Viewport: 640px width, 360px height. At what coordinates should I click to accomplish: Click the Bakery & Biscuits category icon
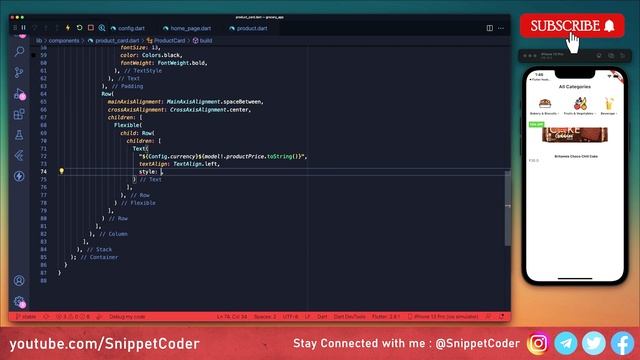coord(544,103)
